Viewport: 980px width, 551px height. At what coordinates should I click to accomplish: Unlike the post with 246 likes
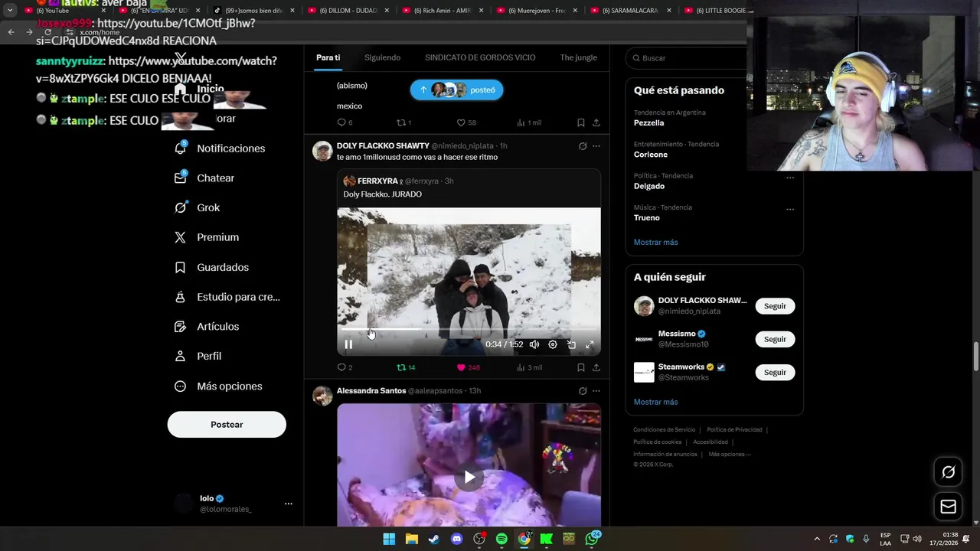click(x=468, y=367)
